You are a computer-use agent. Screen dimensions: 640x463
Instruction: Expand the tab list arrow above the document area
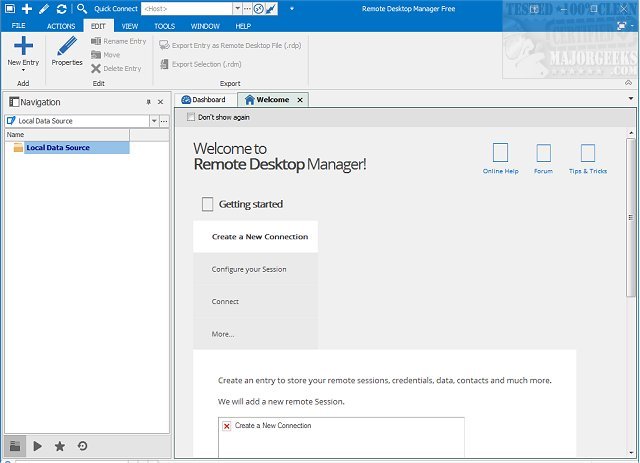click(x=630, y=99)
